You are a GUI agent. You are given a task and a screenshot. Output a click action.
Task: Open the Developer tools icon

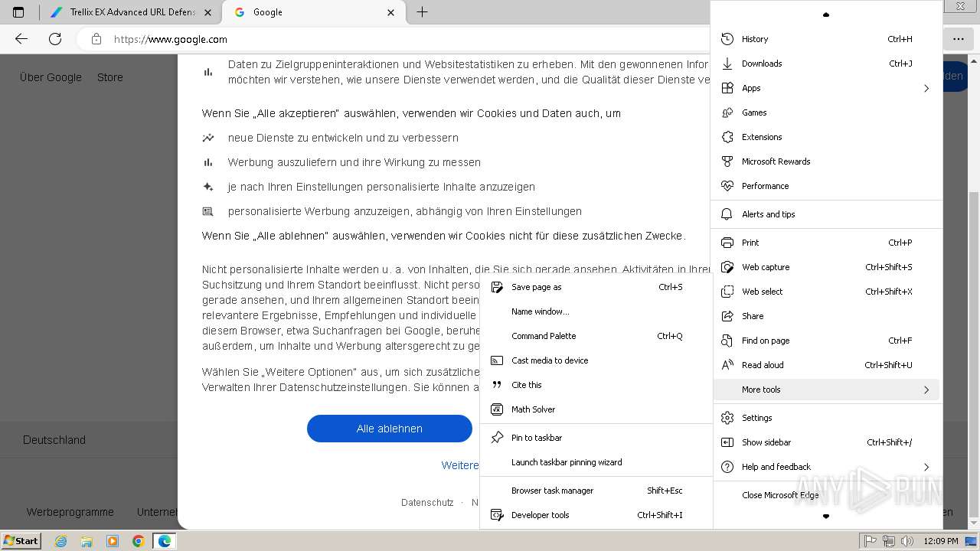click(x=497, y=515)
